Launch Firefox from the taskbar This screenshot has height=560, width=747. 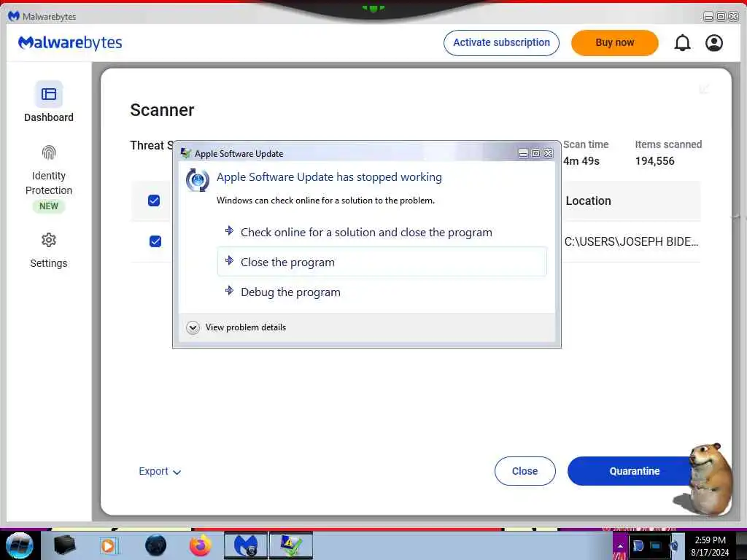click(201, 545)
